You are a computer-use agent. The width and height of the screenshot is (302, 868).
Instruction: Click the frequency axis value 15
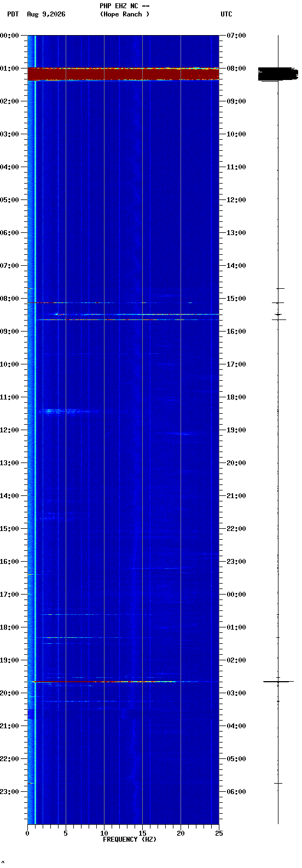[x=142, y=833]
